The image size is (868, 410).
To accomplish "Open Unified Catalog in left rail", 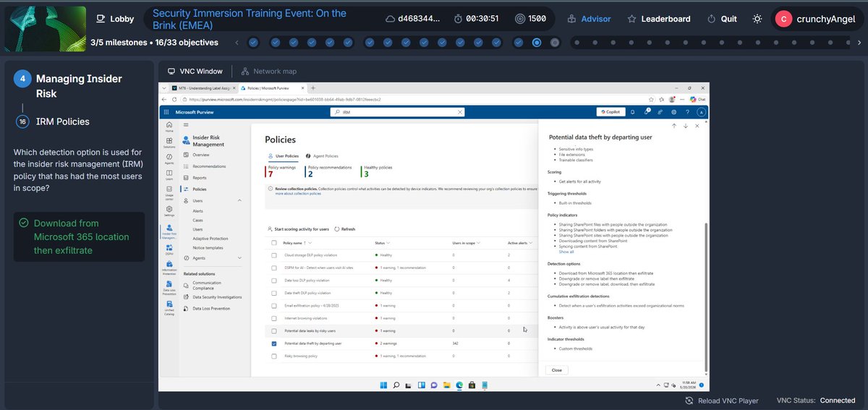I will pos(169,310).
